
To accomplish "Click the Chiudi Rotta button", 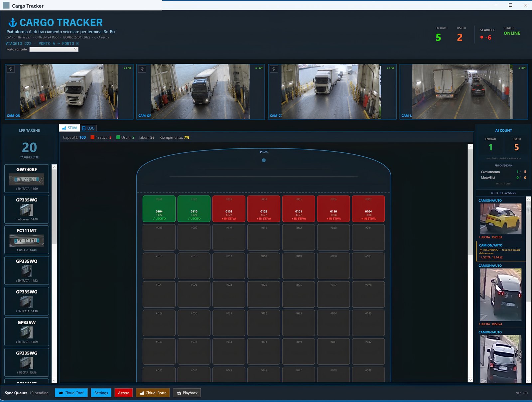I will 153,393.
